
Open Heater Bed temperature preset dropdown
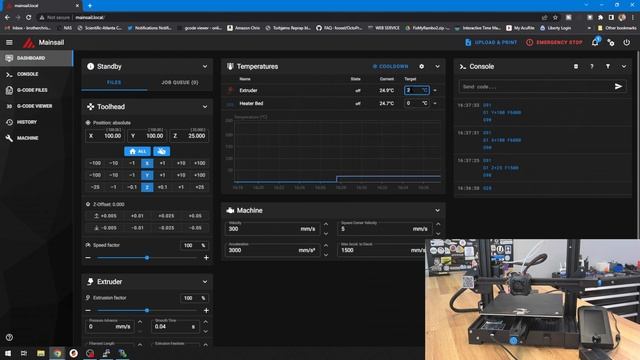click(x=435, y=104)
